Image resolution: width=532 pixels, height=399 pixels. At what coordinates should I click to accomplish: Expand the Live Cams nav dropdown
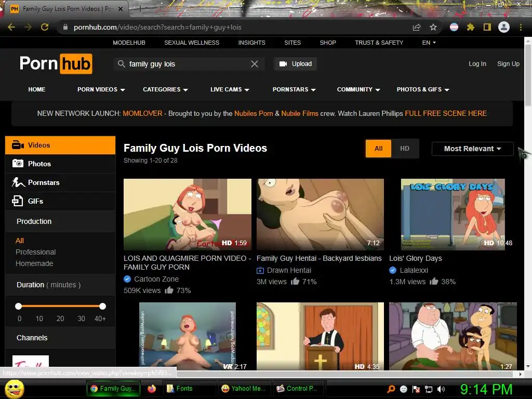230,89
